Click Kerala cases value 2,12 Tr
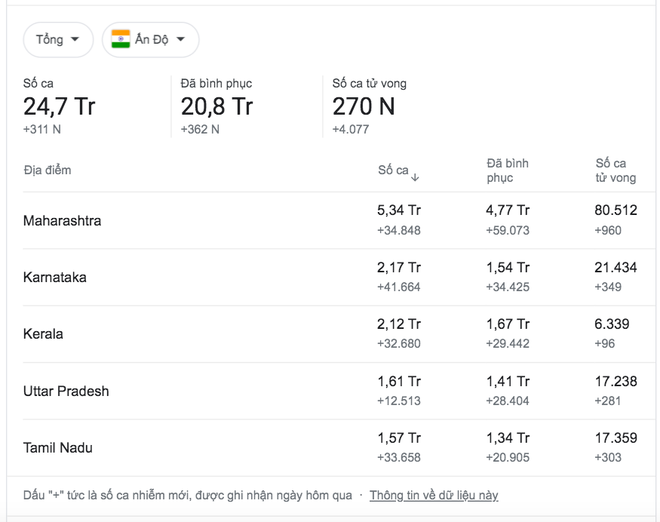The width and height of the screenshot is (660, 522). [399, 324]
